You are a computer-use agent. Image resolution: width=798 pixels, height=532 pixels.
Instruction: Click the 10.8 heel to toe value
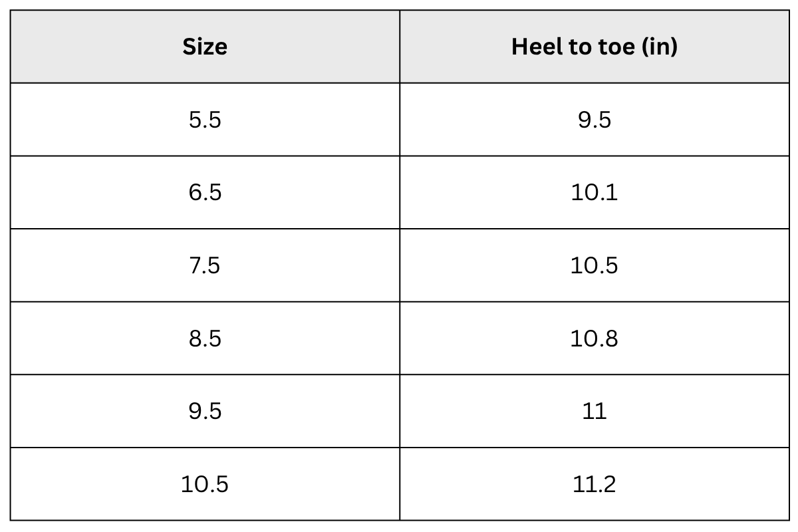click(x=595, y=338)
